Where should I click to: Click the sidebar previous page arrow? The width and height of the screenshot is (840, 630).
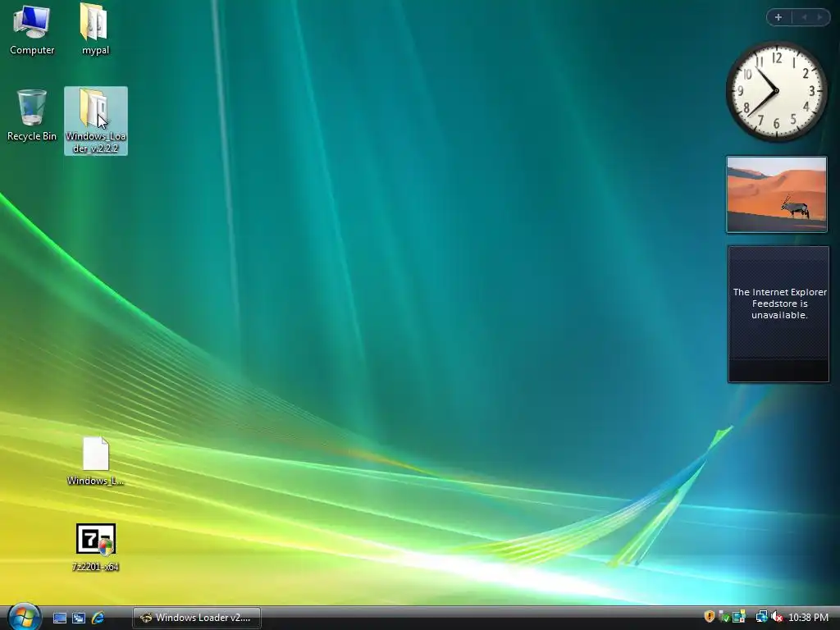click(804, 17)
